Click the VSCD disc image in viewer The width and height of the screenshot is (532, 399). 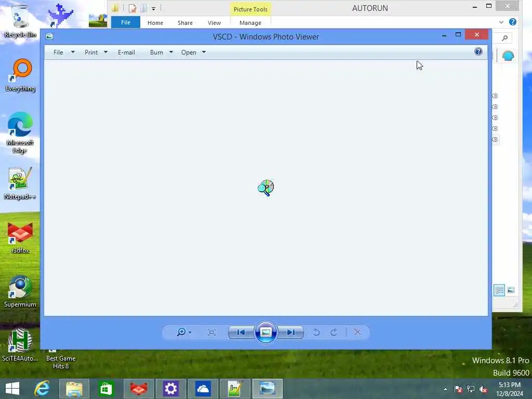click(x=266, y=188)
